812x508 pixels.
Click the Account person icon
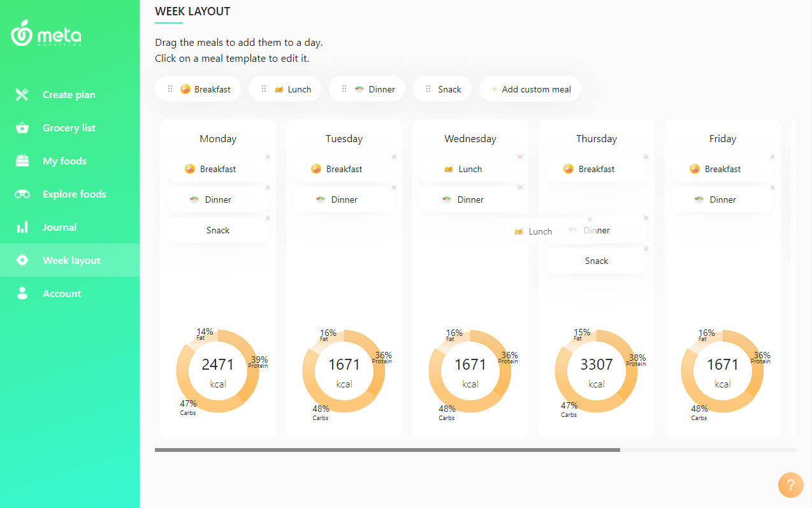pos(22,294)
